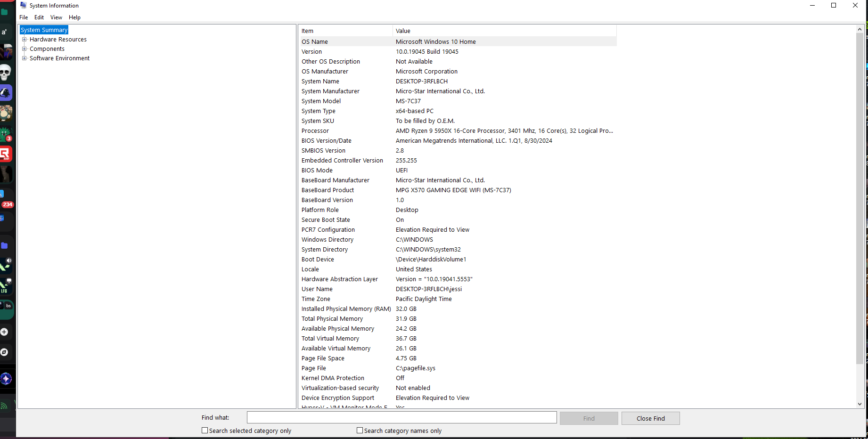The width and height of the screenshot is (868, 439).
Task: Tick 'Search selected category only' checkbox
Action: (x=205, y=431)
